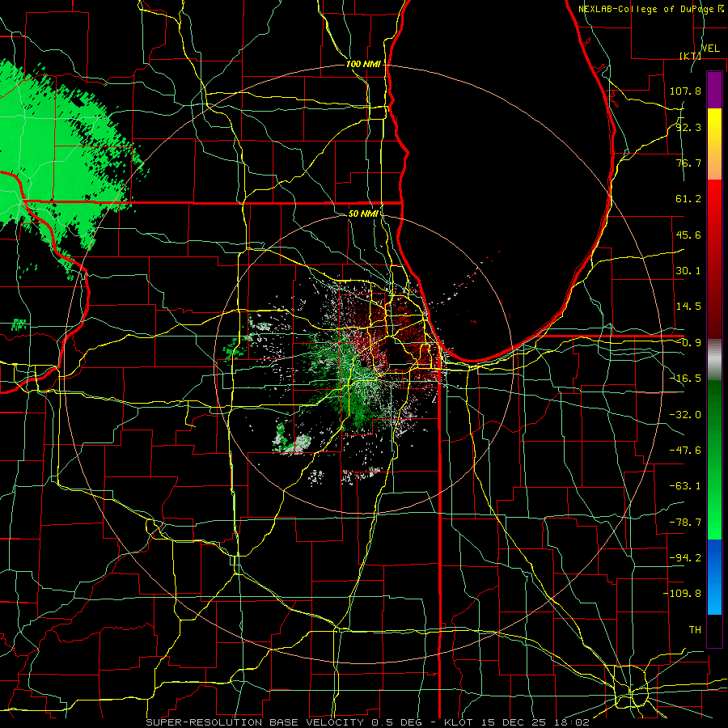Select the 76.7 legend value

(688, 163)
